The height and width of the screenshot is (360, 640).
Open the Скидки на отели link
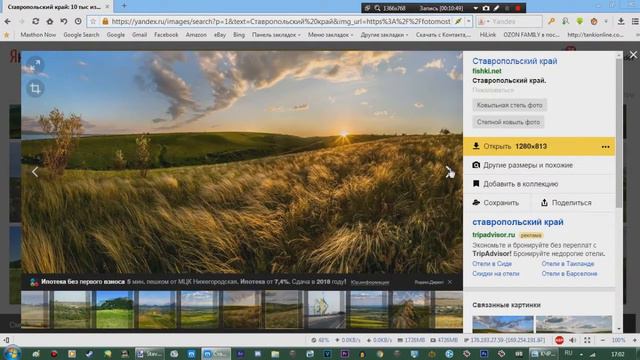pyautogui.click(x=496, y=273)
